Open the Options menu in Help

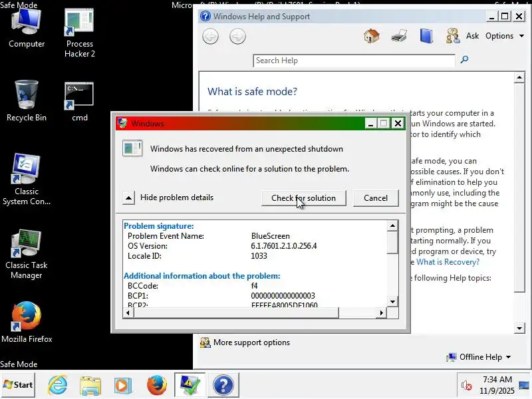[505, 36]
